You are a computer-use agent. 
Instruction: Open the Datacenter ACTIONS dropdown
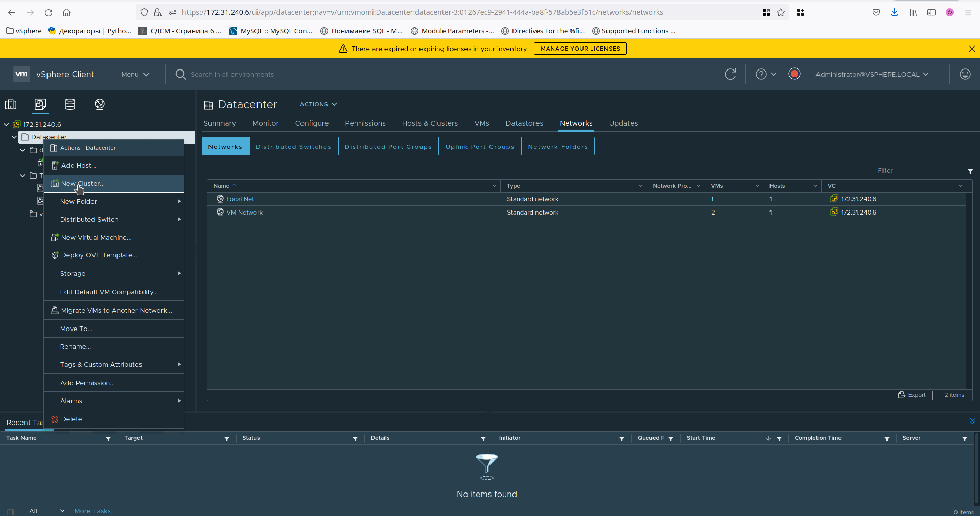318,104
